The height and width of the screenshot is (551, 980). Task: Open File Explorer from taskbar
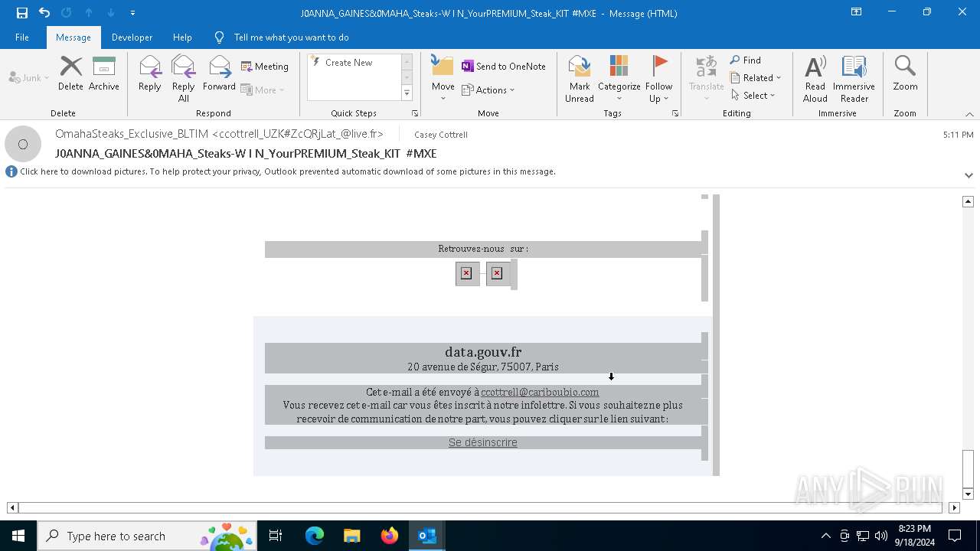[352, 536]
